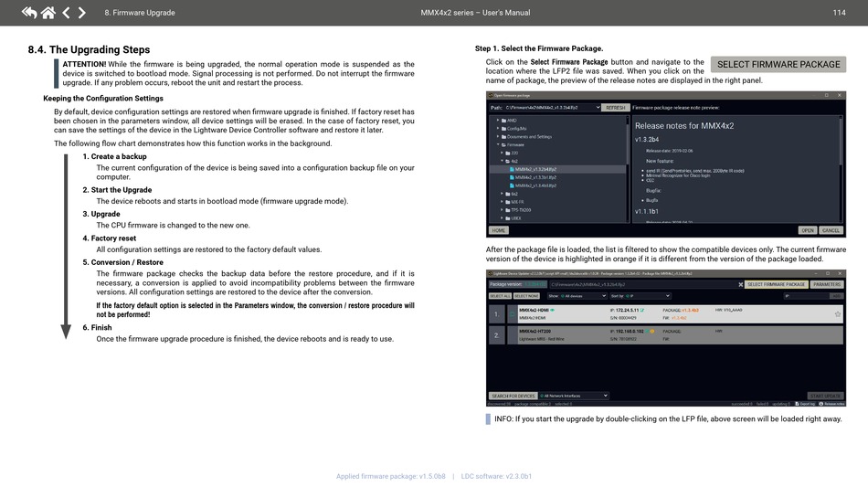Image resolution: width=868 pixels, height=487 pixels.
Task: Click the '5. Conversion / Restore' step title
Action: (123, 262)
